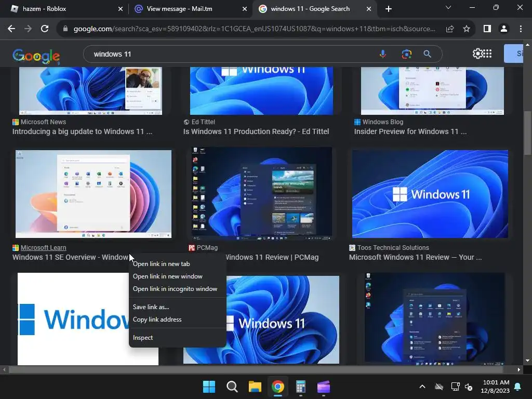Open Windows taskbar search
Viewport: 532px width, 399px height.
[x=232, y=387]
